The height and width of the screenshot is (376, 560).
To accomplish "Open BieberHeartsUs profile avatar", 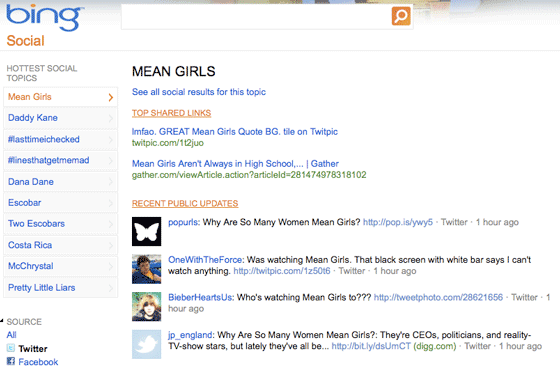I will point(146,306).
